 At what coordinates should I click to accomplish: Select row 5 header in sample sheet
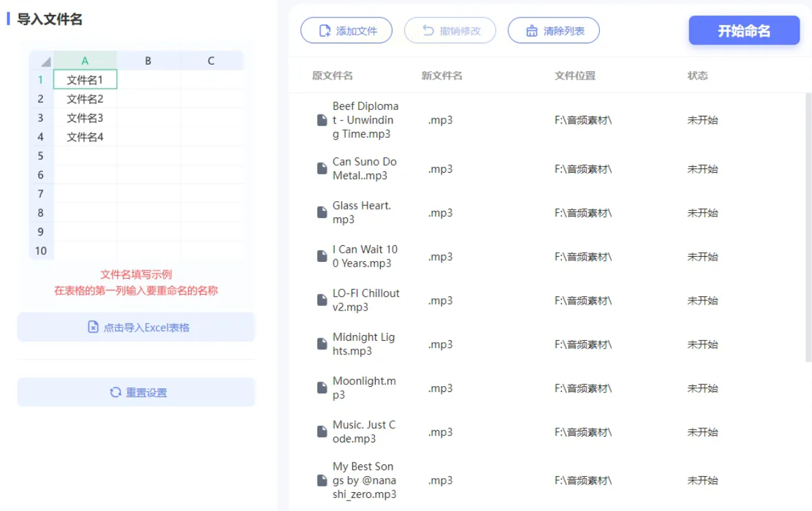point(41,156)
